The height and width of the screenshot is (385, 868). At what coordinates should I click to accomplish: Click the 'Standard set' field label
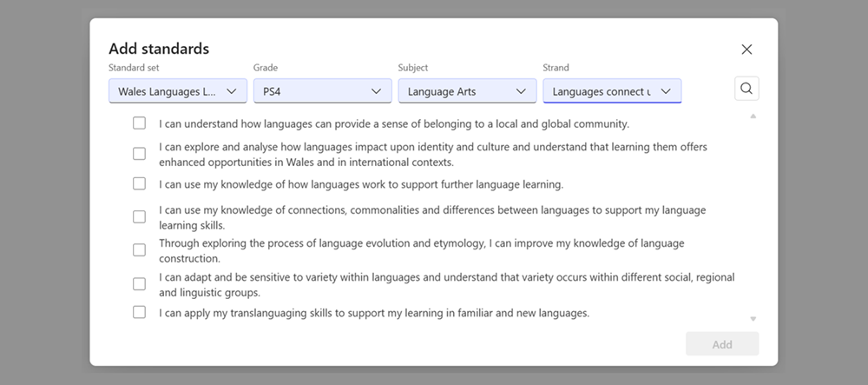[x=134, y=68]
